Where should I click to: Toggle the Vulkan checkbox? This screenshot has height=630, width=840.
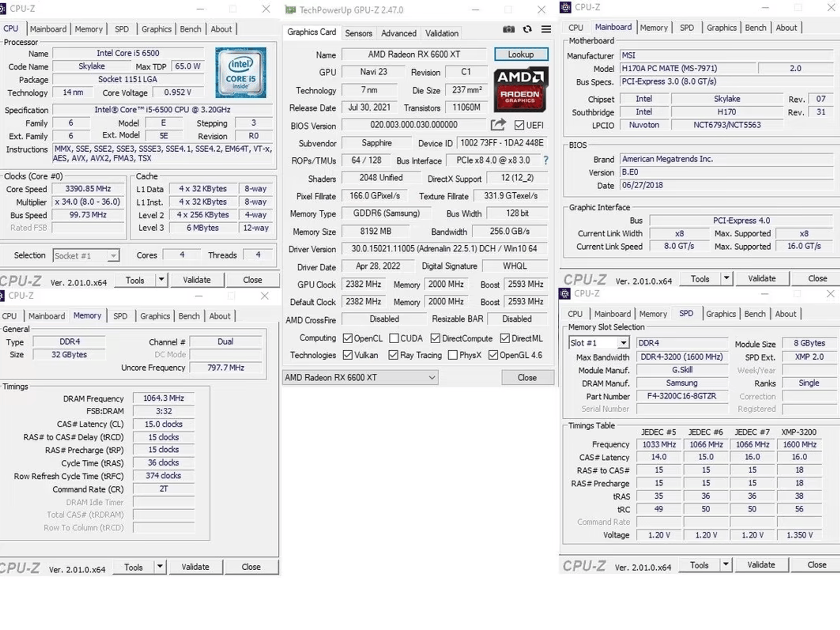[347, 355]
